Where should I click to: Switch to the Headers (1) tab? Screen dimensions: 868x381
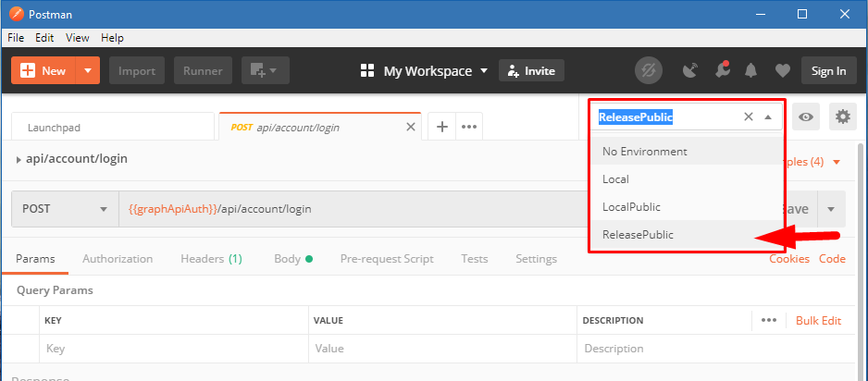(x=212, y=259)
